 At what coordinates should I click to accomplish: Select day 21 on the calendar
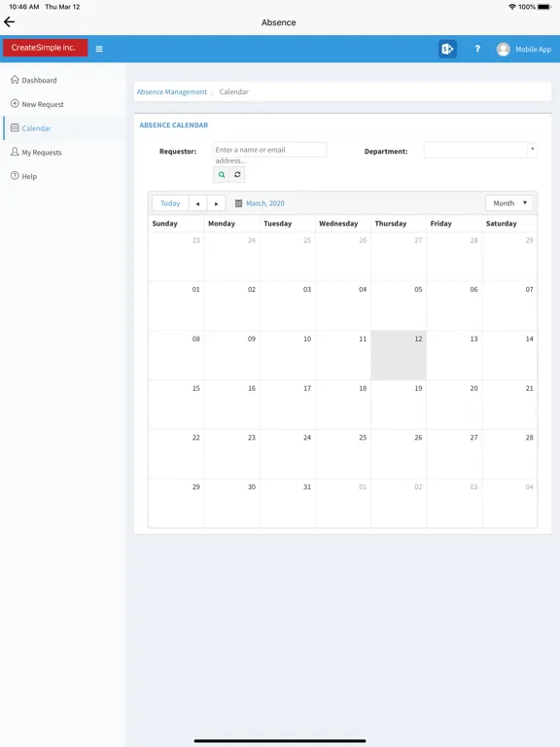click(509, 405)
